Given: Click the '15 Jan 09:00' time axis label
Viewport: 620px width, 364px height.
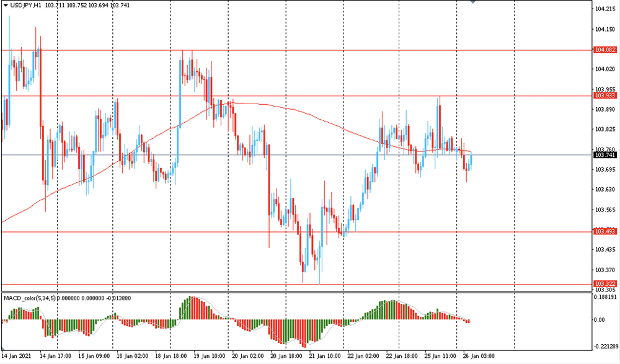Looking at the screenshot, I should click(x=94, y=356).
